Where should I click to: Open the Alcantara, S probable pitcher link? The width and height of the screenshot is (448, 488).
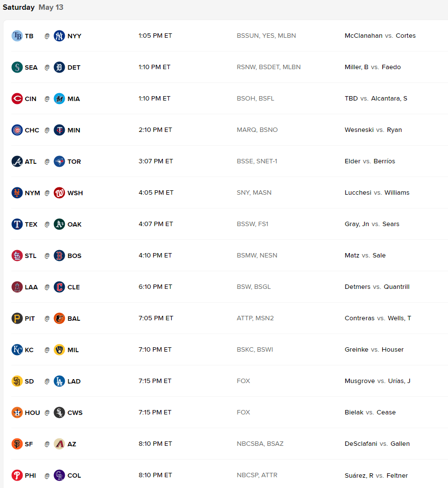[389, 99]
